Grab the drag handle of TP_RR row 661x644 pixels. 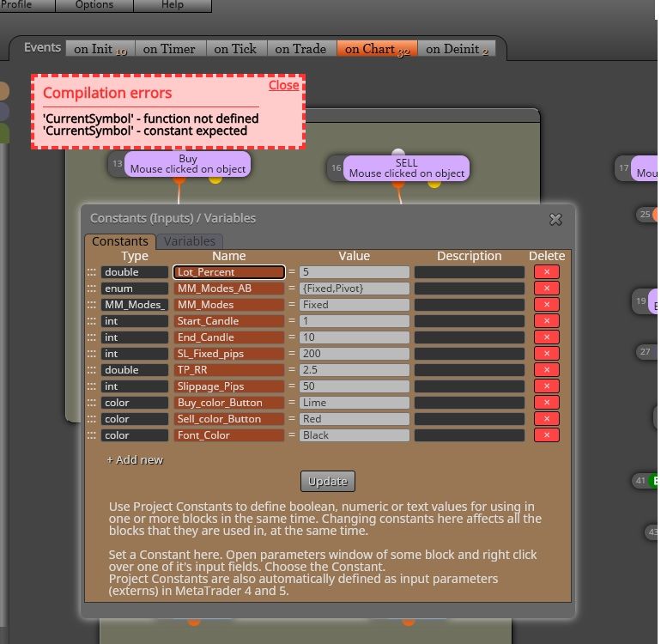[x=92, y=370]
